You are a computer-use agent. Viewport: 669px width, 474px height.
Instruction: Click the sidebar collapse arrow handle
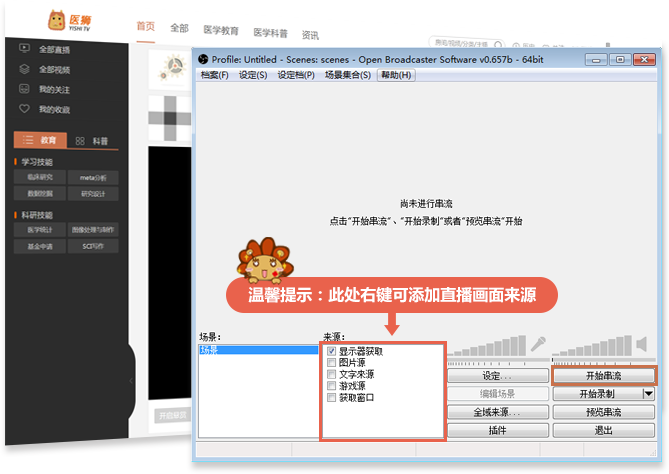point(131,381)
